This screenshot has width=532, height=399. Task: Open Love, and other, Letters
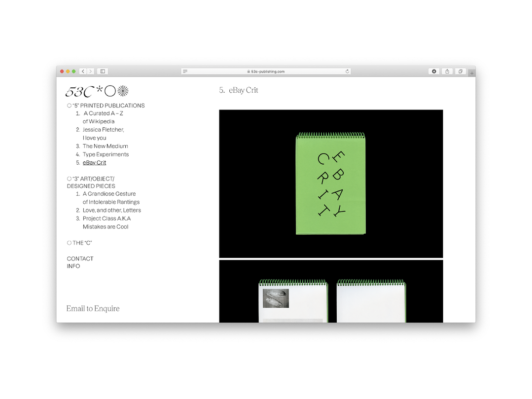(x=111, y=211)
